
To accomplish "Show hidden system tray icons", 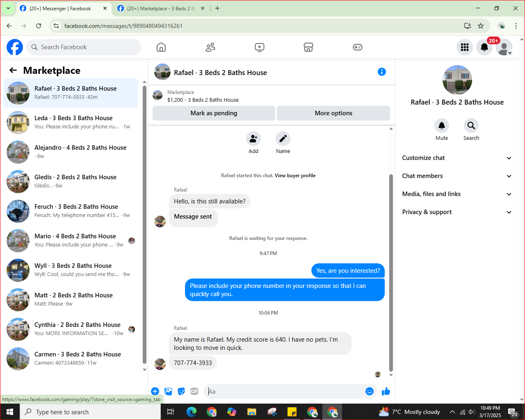I will [x=452, y=412].
